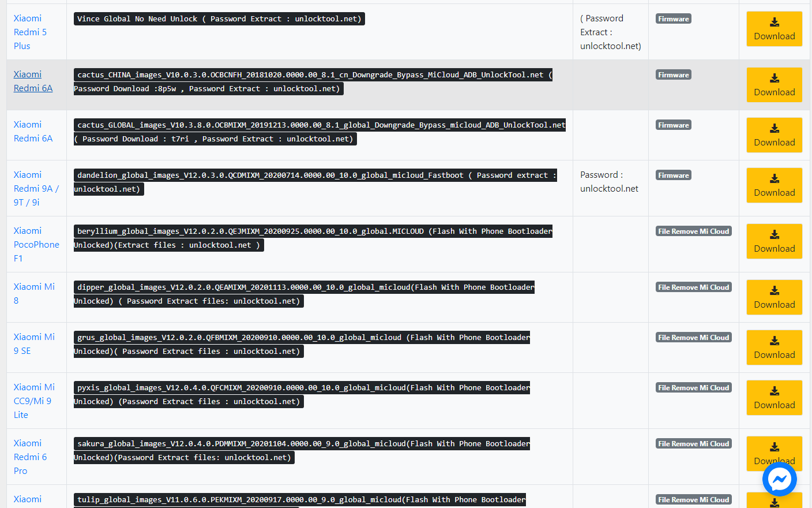Click File Remove Mi Cloud tag for Mi 9 SE
The width and height of the screenshot is (812, 508).
(693, 338)
